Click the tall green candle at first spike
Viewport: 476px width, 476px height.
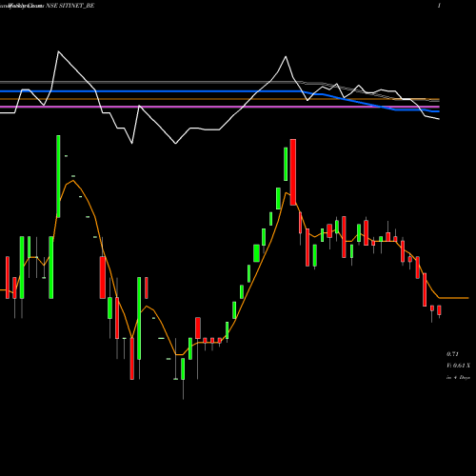pyautogui.click(x=58, y=176)
